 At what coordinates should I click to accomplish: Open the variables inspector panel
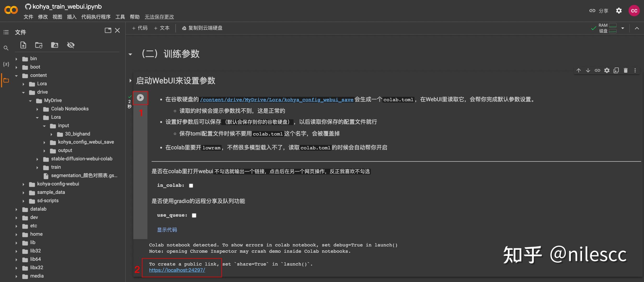[6, 64]
